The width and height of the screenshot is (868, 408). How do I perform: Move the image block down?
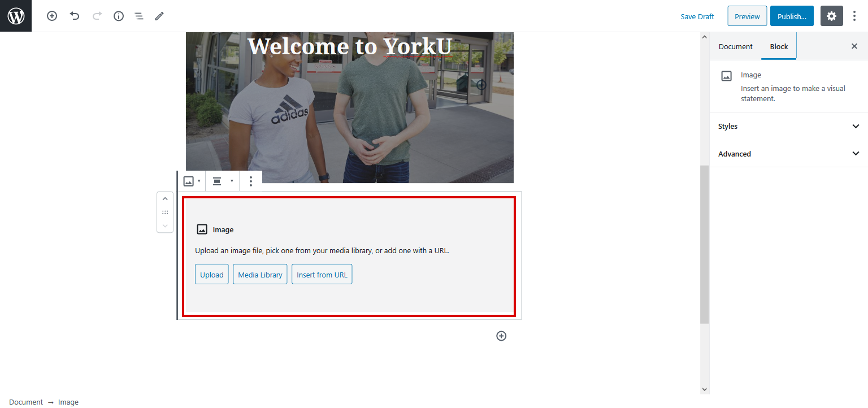point(165,225)
